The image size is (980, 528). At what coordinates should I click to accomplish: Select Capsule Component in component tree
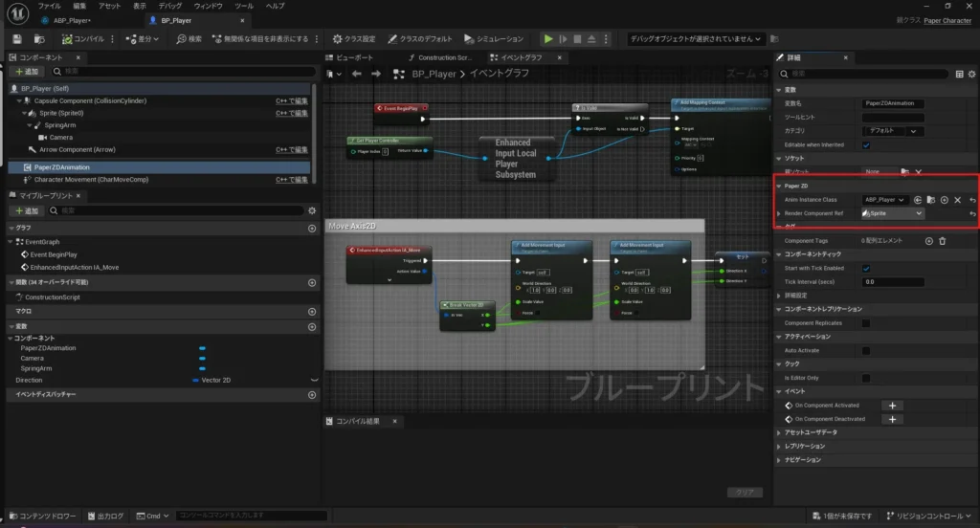[90, 100]
